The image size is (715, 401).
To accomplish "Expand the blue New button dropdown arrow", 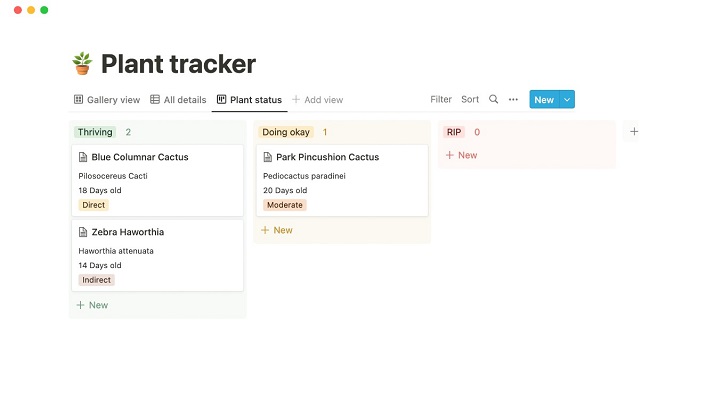I will pyautogui.click(x=568, y=100).
